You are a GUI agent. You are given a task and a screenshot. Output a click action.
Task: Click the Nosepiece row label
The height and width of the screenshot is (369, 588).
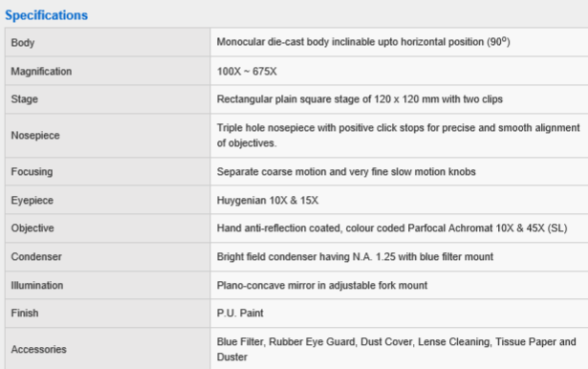click(x=35, y=136)
